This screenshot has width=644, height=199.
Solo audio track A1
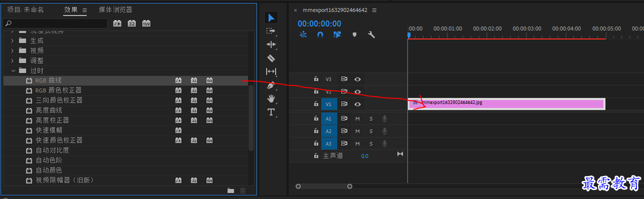[371, 118]
